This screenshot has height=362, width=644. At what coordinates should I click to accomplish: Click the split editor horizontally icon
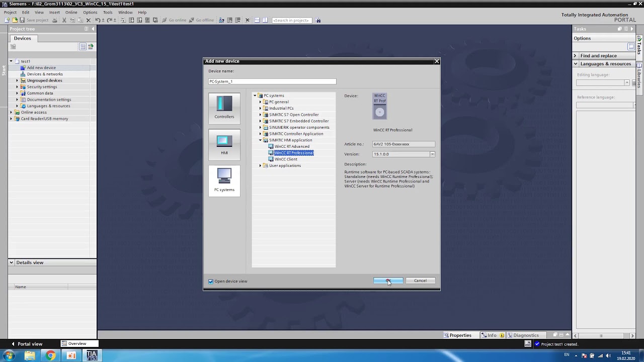257,20
